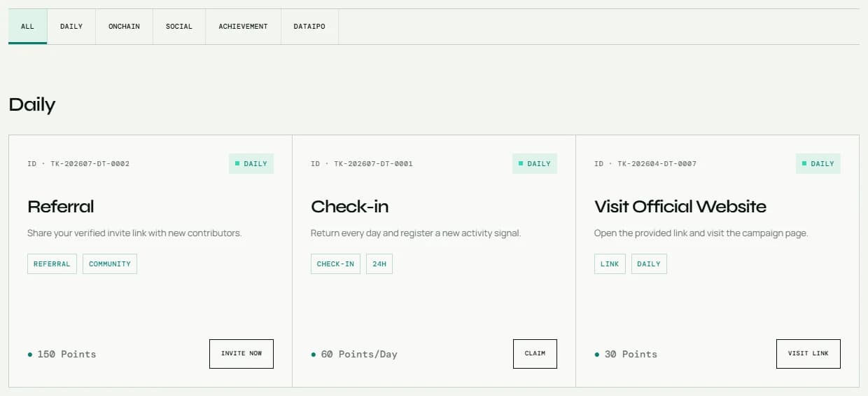Claim the Check-in daily points
This screenshot has height=396, width=868.
tap(535, 354)
